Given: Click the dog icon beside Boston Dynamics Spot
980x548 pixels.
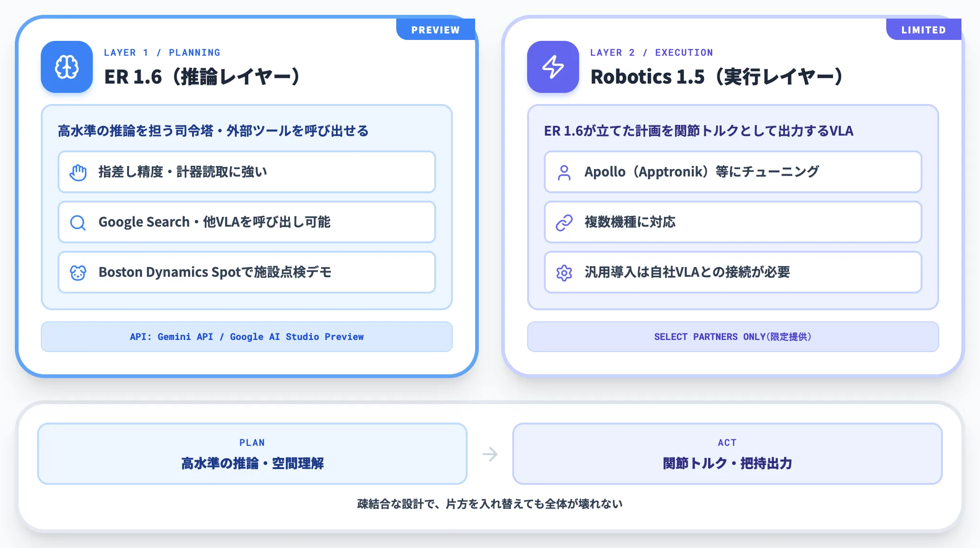Looking at the screenshot, I should (x=78, y=273).
